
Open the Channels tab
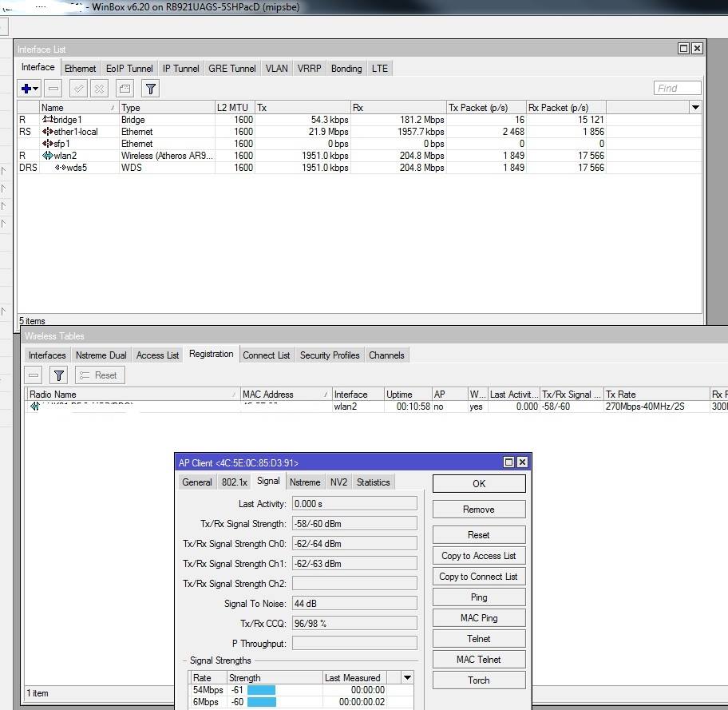pos(386,355)
